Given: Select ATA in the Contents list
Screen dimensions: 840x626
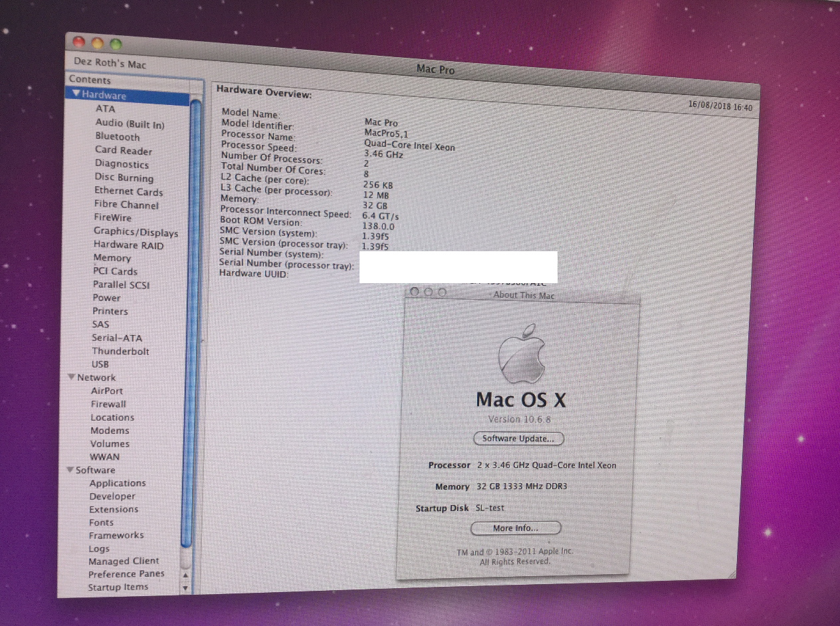Looking at the screenshot, I should pos(105,108).
